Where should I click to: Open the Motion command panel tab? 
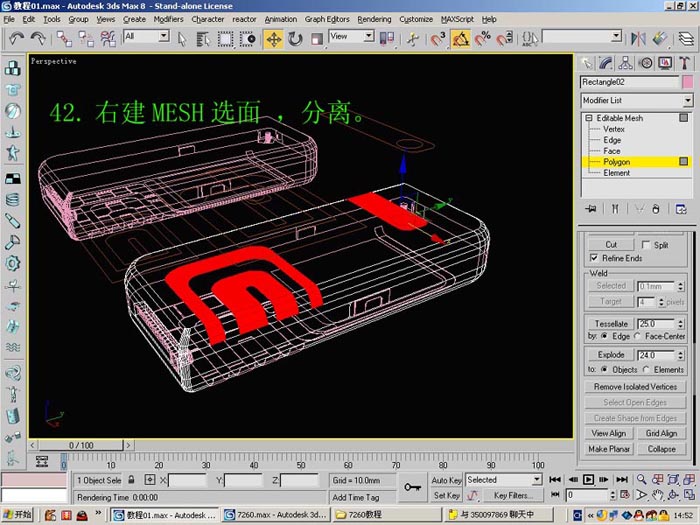tap(646, 63)
